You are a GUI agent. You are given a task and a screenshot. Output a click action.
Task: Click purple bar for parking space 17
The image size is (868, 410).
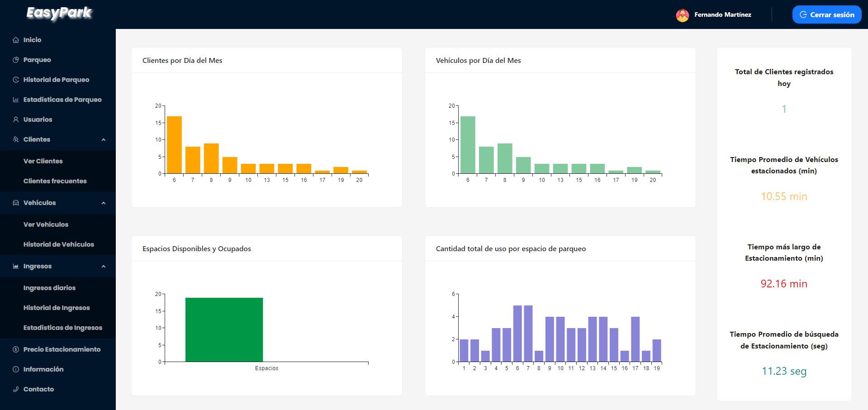pos(636,339)
